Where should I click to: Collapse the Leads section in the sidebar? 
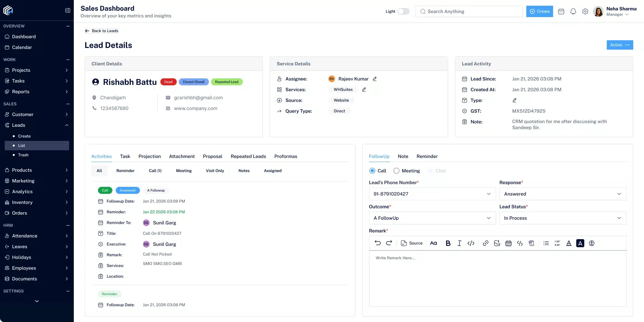[37, 125]
